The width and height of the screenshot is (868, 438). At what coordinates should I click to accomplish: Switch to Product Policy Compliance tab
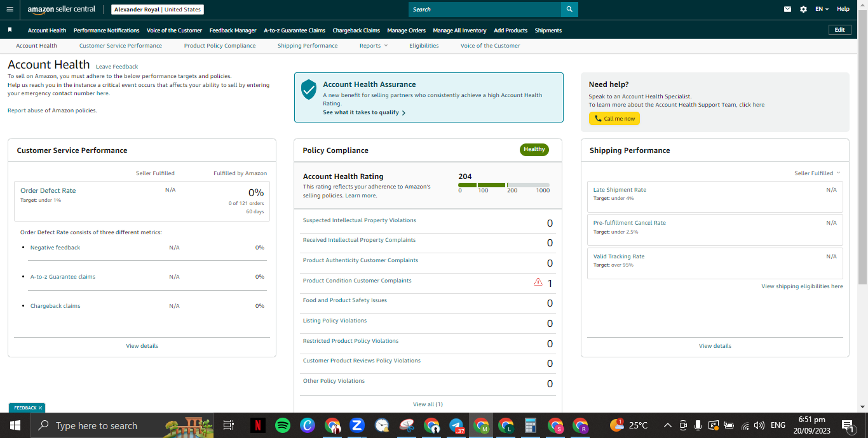(x=220, y=46)
